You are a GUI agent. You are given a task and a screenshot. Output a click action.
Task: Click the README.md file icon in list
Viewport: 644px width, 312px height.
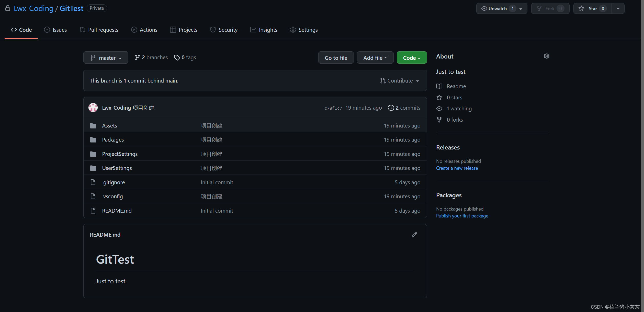[93, 211]
